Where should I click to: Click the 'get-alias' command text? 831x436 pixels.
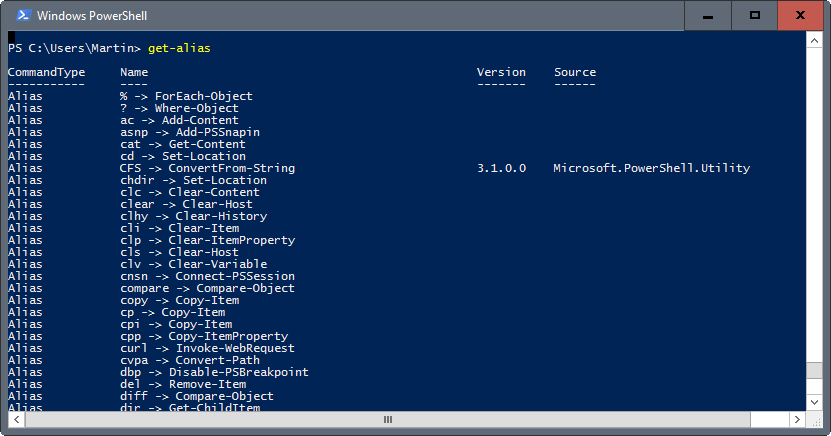pos(179,48)
